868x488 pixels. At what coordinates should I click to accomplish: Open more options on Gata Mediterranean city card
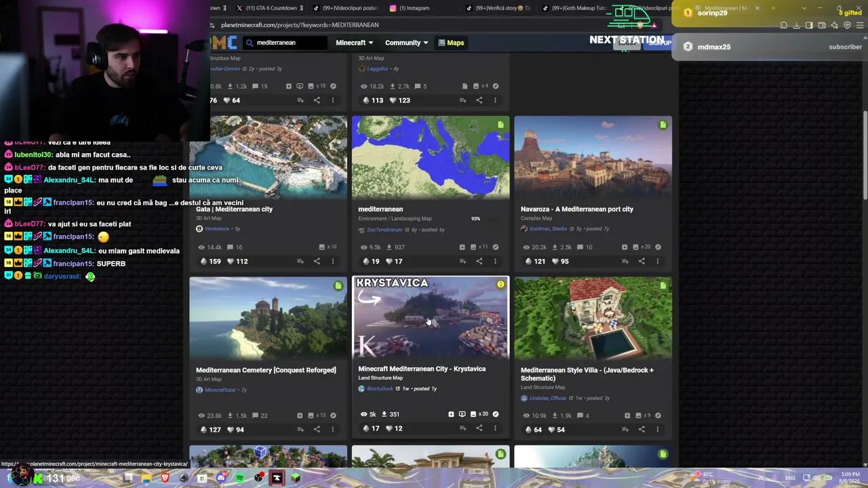[332, 261]
